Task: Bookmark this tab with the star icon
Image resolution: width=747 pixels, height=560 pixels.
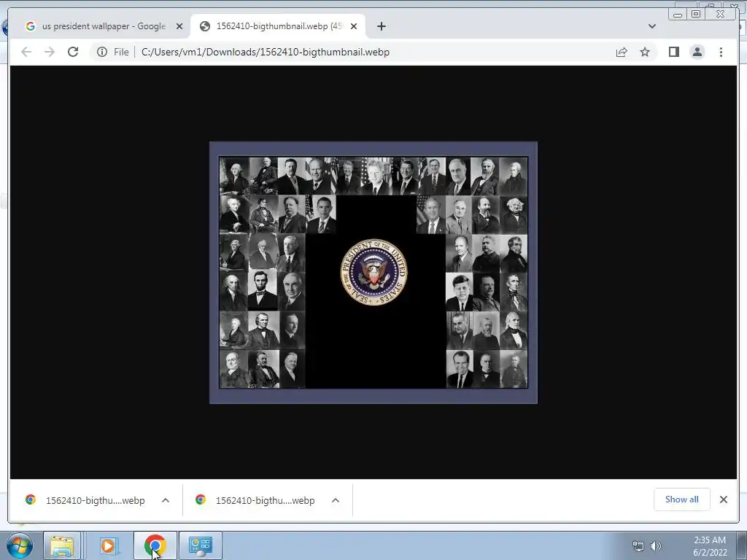Action: [645, 52]
